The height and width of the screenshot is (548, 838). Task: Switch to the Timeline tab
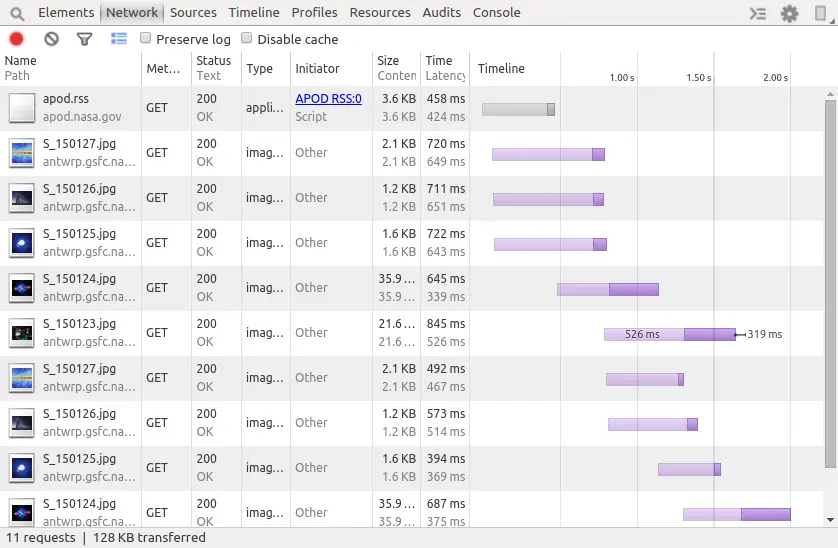[254, 12]
